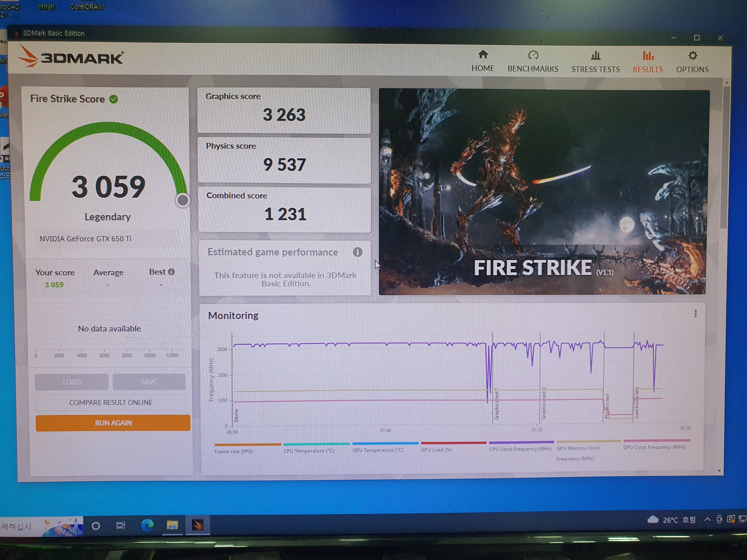Click the green valid-score checkmark icon

(114, 99)
